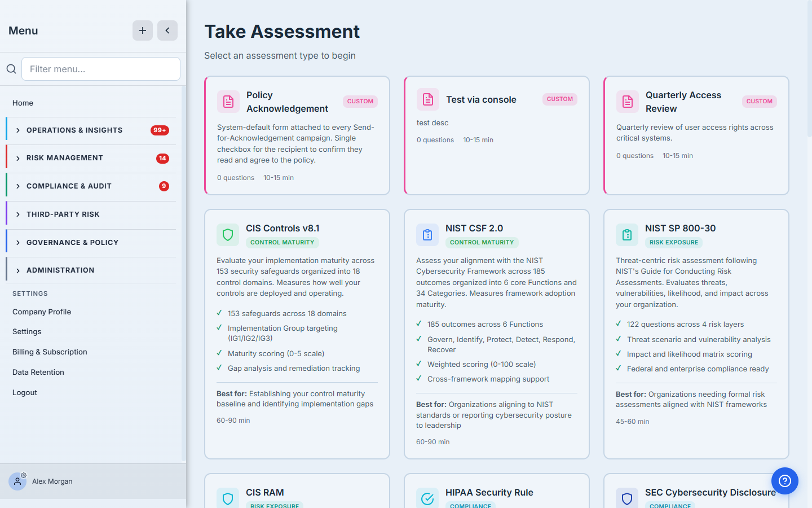Open the help question-mark button
This screenshot has width=812, height=508.
click(785, 481)
